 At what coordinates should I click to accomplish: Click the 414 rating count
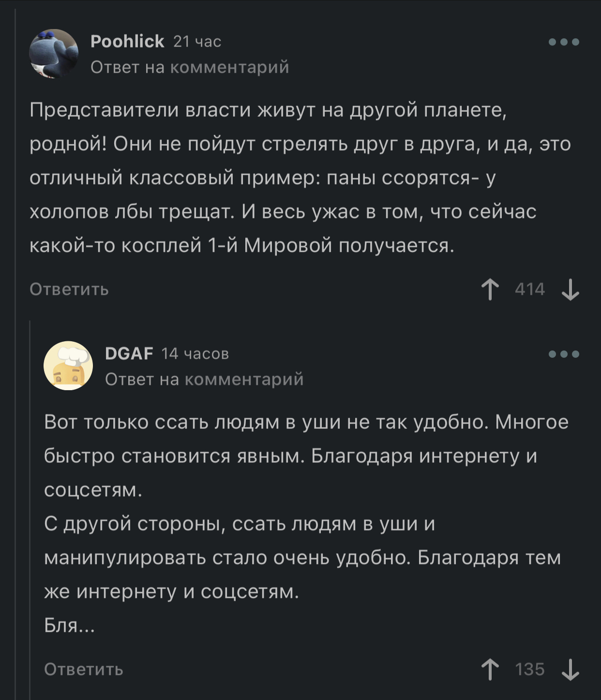coord(530,289)
